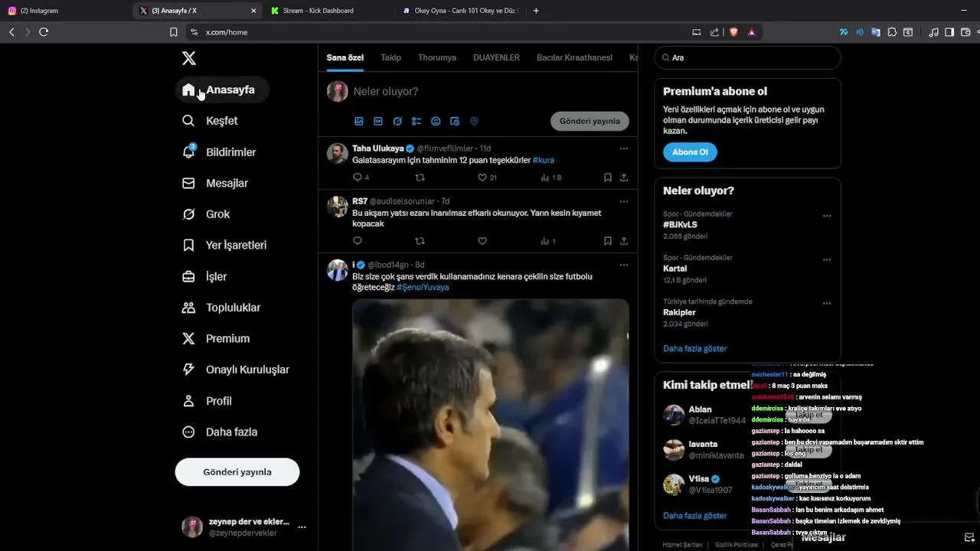Schedule post icon in composer
The image size is (980, 551).
click(x=455, y=121)
